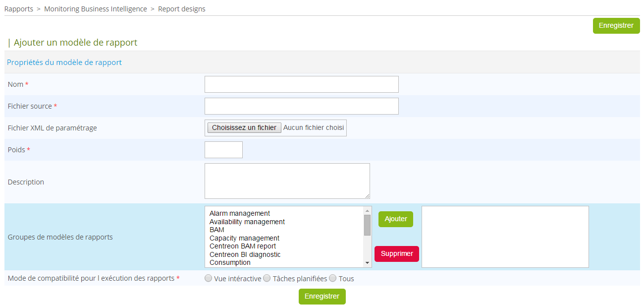The height and width of the screenshot is (307, 644).
Task: Select the 'Consumption' group entry
Action: pos(229,262)
